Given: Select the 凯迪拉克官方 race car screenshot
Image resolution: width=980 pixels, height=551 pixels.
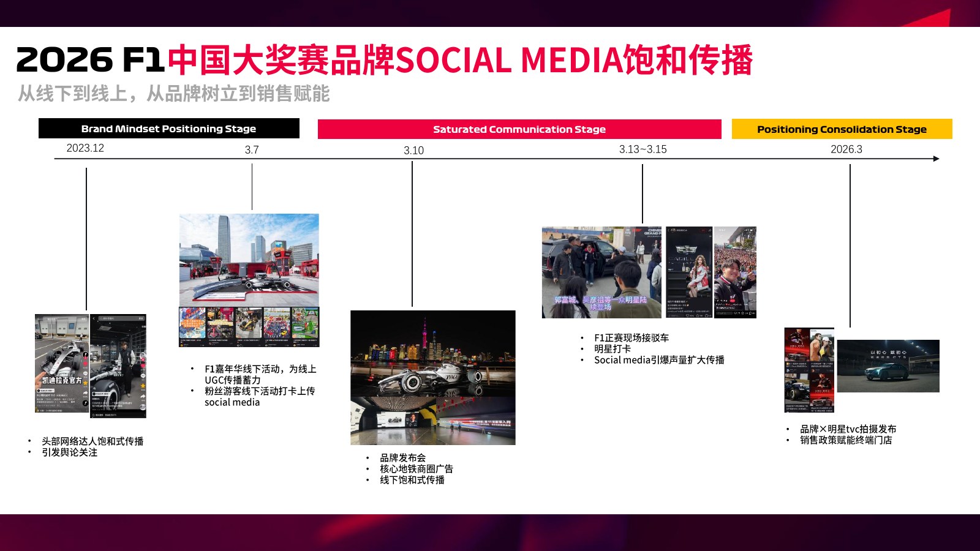Looking at the screenshot, I should tap(62, 364).
